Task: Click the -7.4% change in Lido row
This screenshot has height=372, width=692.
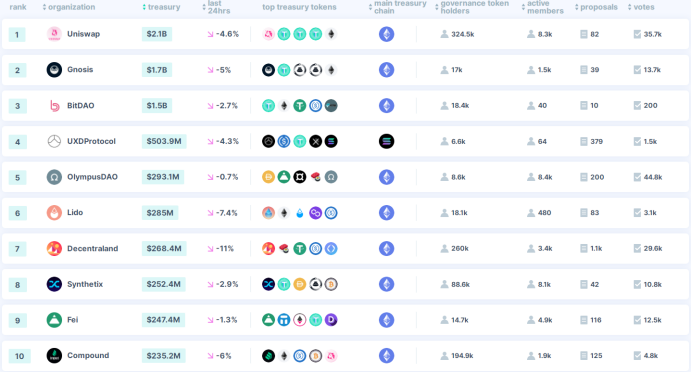Action: tap(227, 213)
